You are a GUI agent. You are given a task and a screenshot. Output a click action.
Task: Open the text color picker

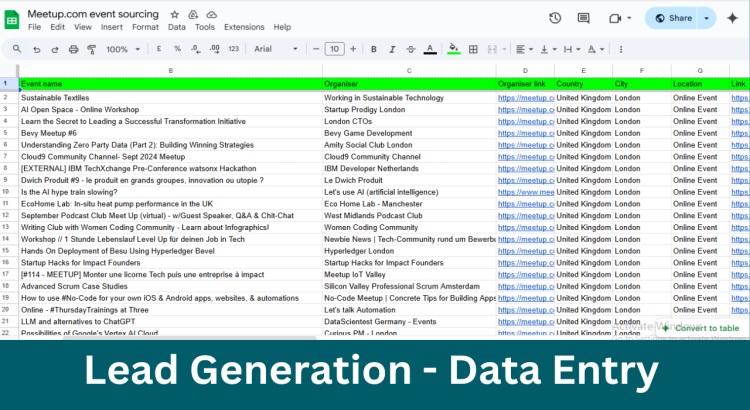[x=430, y=49]
